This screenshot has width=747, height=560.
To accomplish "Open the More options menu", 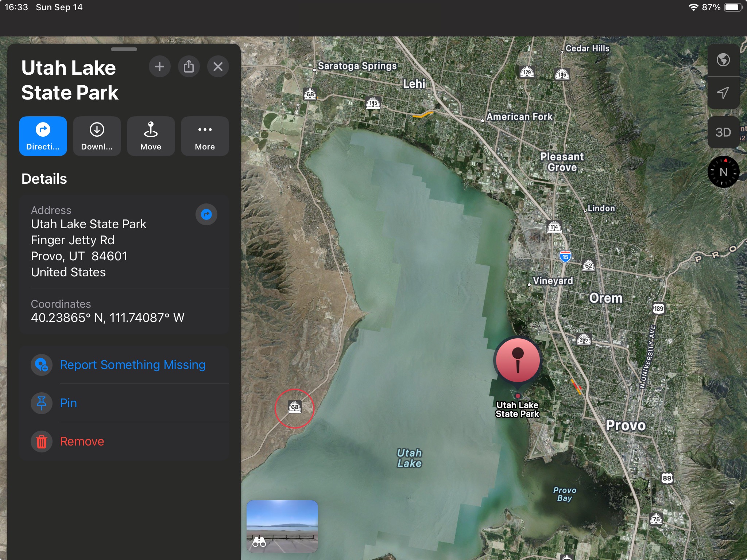I will (205, 136).
